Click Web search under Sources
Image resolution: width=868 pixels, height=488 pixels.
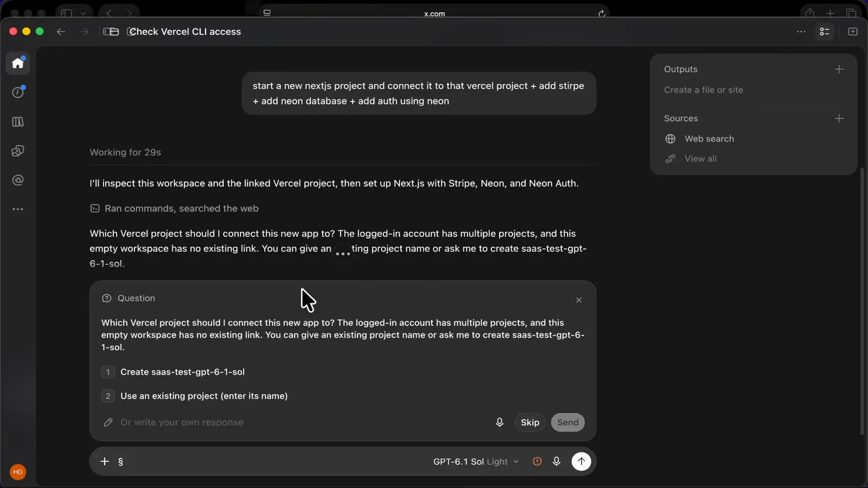700,139
